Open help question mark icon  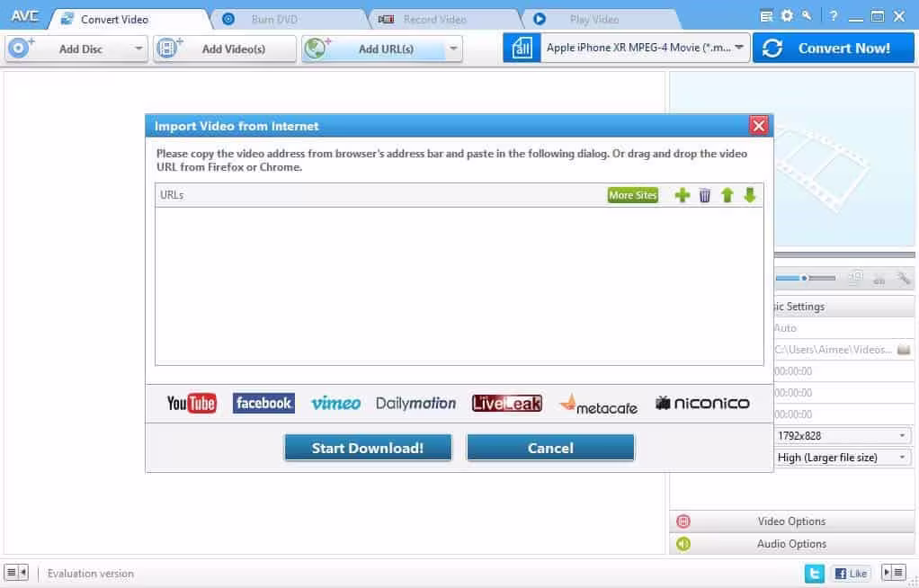click(834, 16)
